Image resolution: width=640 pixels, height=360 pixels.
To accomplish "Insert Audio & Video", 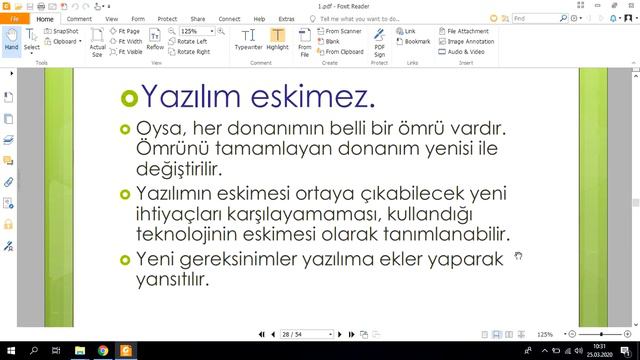I will (461, 52).
